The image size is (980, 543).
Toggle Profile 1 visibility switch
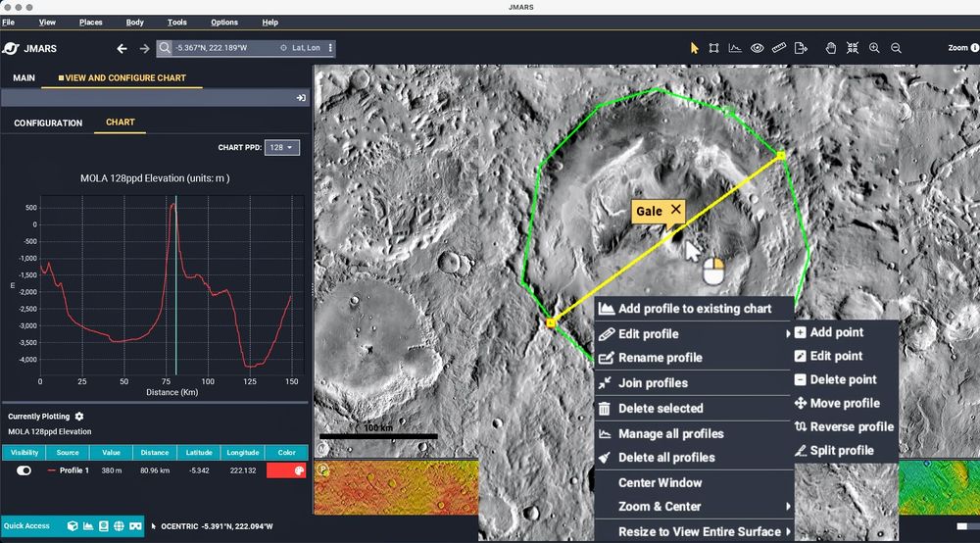click(24, 470)
